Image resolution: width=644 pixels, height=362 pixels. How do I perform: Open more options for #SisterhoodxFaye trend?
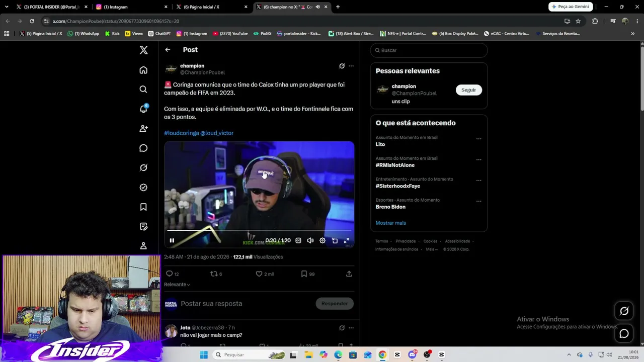click(478, 180)
